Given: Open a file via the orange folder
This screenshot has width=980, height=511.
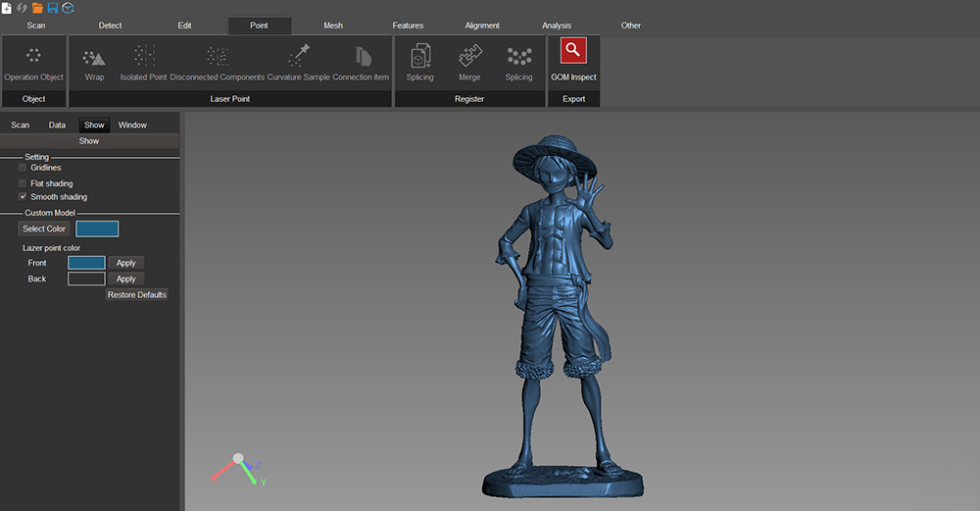Looking at the screenshot, I should click(37, 8).
